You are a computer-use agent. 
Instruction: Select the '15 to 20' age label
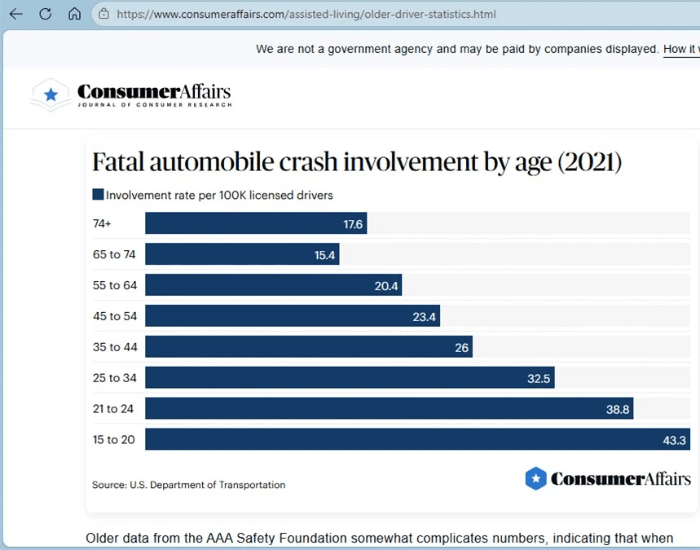pos(114,439)
